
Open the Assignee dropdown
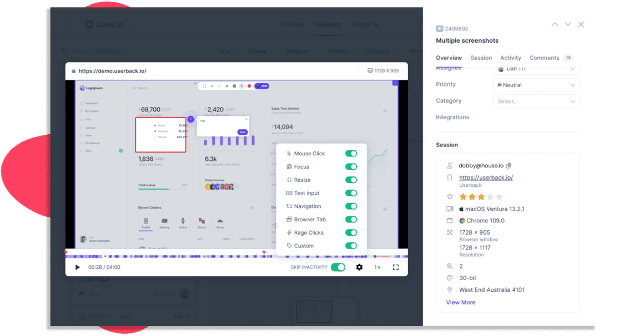point(536,69)
